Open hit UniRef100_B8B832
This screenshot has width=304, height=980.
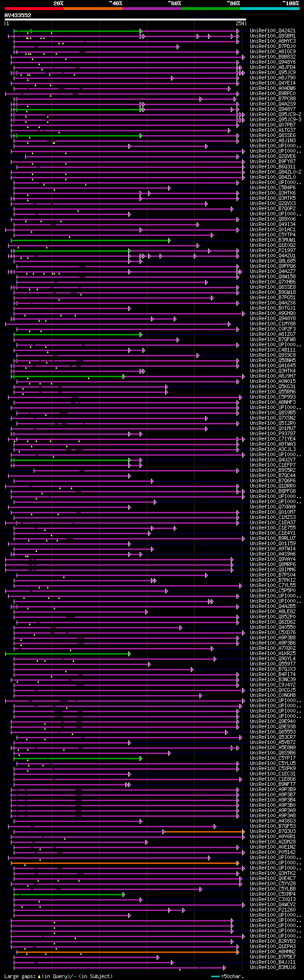tap(273, 57)
